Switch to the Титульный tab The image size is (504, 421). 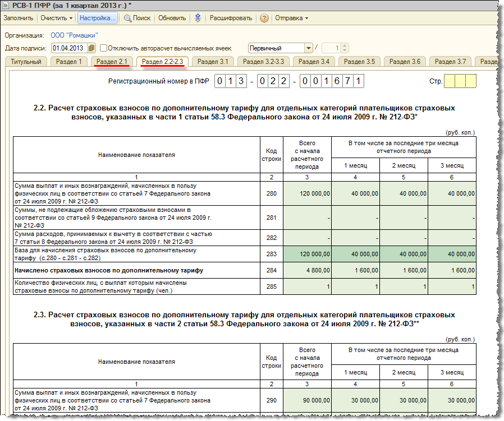coord(26,62)
